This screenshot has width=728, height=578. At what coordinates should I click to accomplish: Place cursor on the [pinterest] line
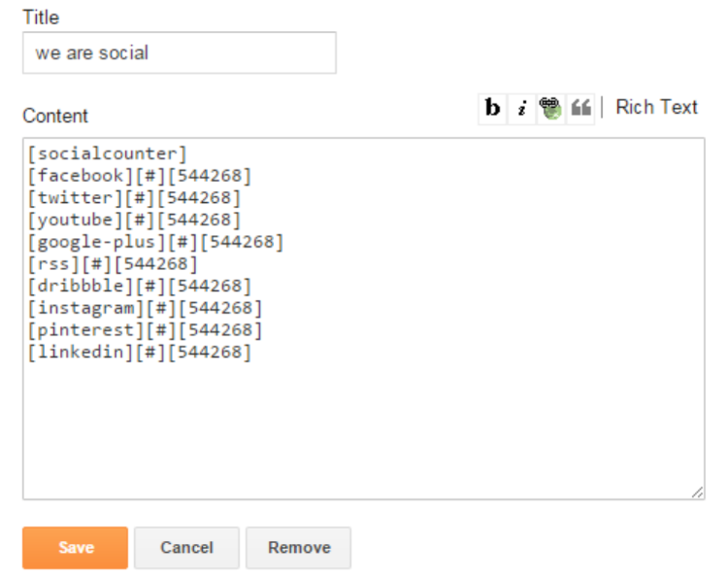click(145, 330)
